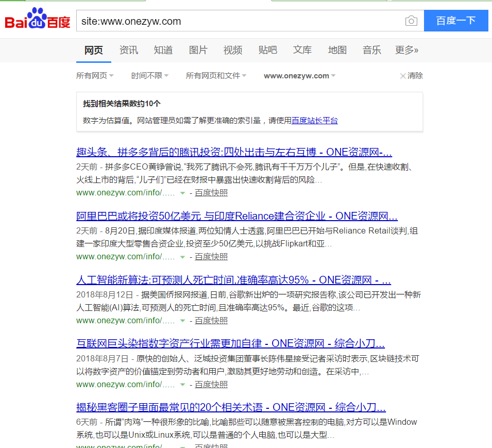Open the 所有网页 filter dropdown
This screenshot has width=492, height=448.
pyautogui.click(x=95, y=76)
